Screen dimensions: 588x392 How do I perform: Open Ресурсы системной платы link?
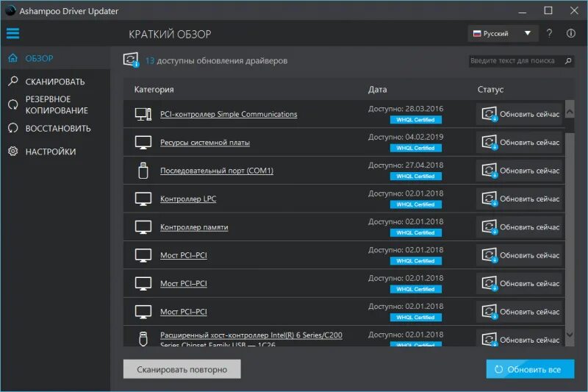[x=205, y=143]
